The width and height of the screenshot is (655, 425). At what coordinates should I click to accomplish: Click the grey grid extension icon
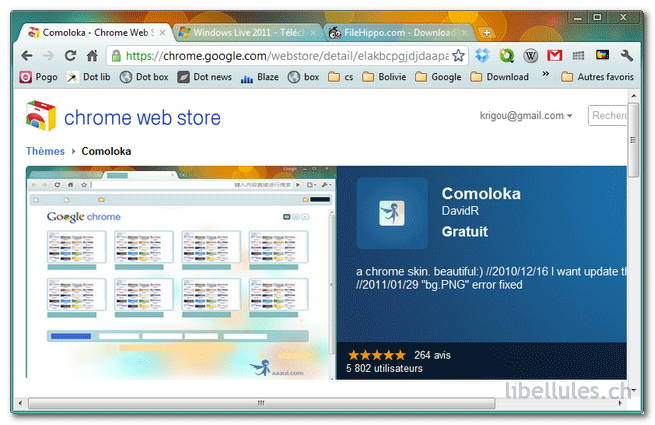(x=579, y=55)
